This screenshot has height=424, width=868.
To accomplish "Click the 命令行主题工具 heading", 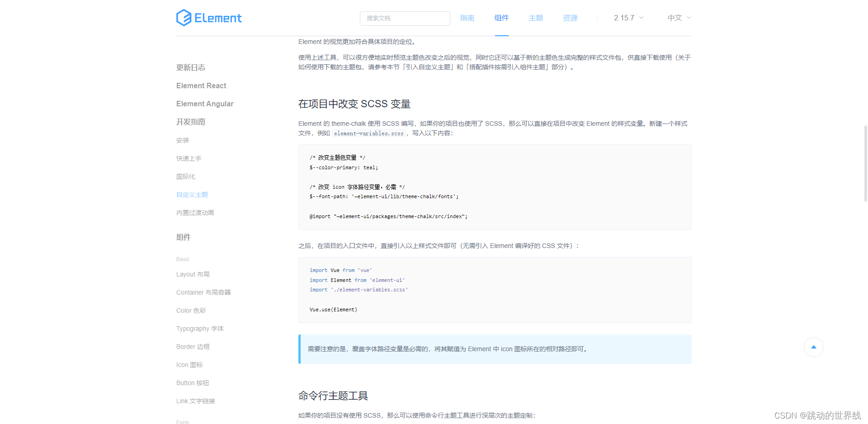I will pos(333,395).
